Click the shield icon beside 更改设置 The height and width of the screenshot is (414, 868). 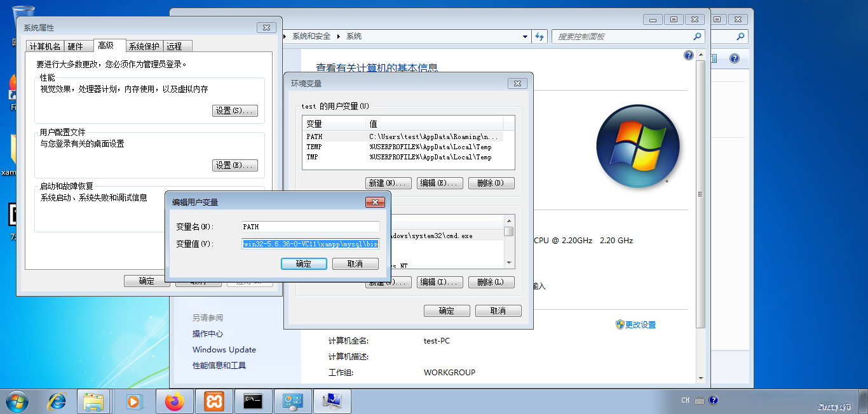pyautogui.click(x=620, y=324)
